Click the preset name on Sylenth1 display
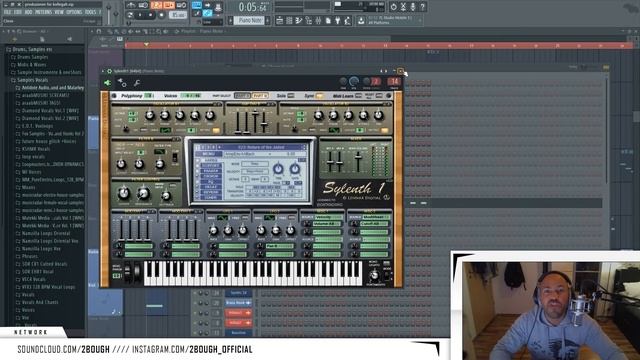 261,147
